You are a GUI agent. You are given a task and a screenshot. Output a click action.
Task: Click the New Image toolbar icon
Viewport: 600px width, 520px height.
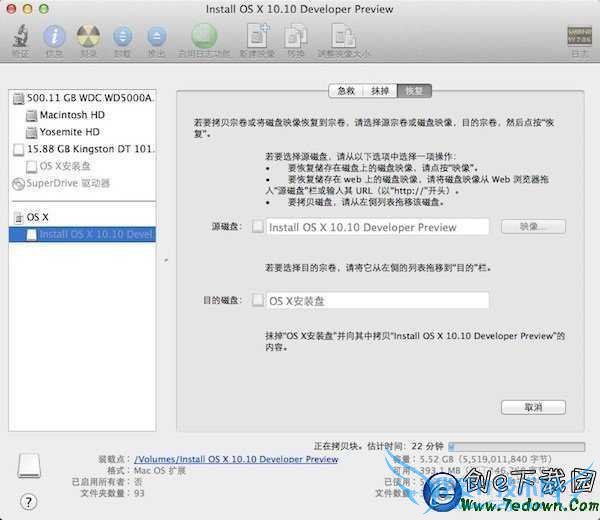pos(258,36)
